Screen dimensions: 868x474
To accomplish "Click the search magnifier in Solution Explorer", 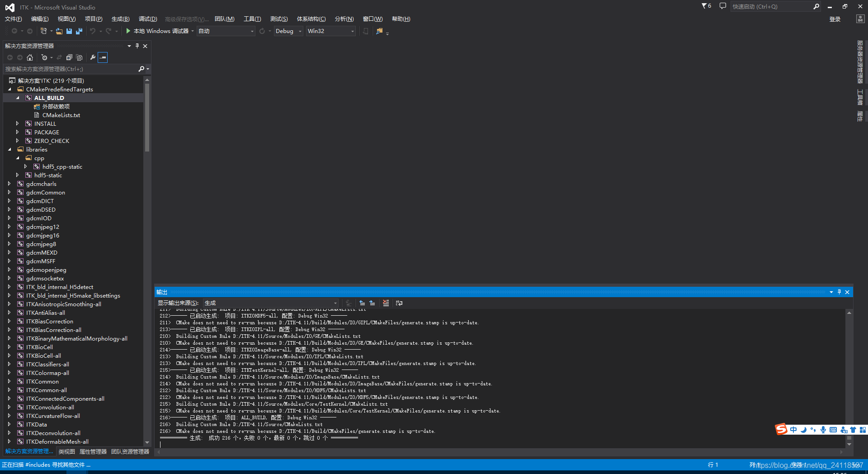I will (141, 69).
